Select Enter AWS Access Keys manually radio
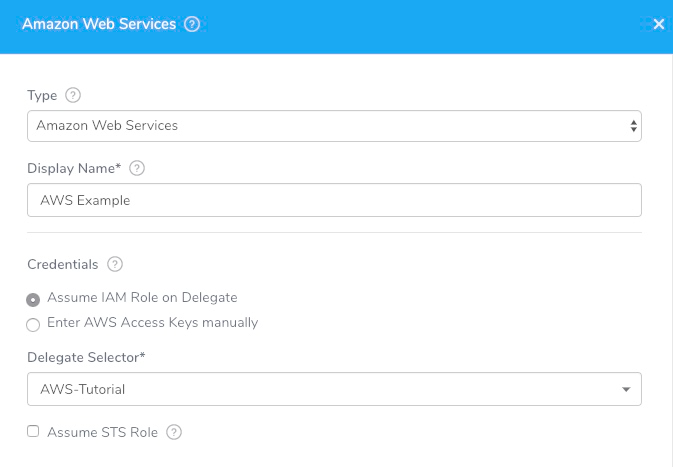Viewport: 673px width, 467px height. coord(33,324)
